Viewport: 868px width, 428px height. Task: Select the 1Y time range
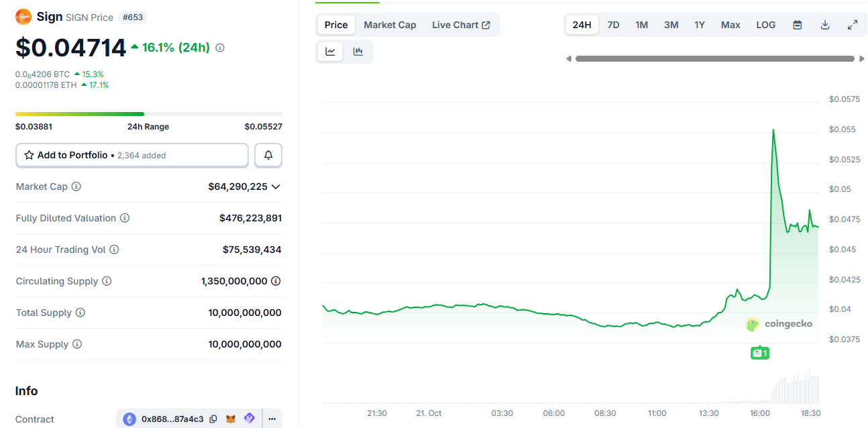click(700, 25)
